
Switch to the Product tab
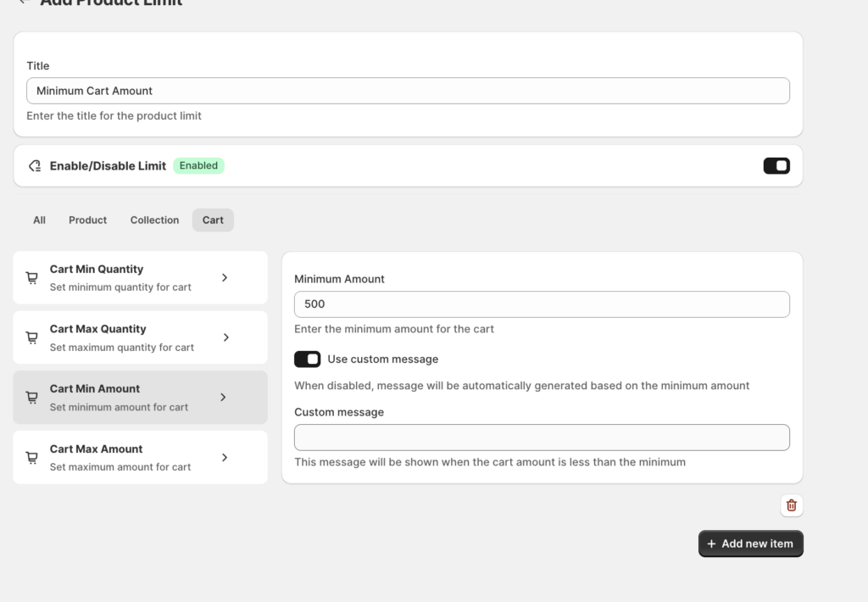point(87,220)
